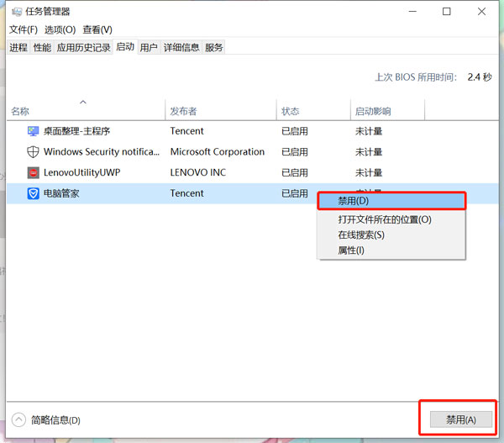Click the 桌面整理-主程序 monitor icon

[x=33, y=131]
